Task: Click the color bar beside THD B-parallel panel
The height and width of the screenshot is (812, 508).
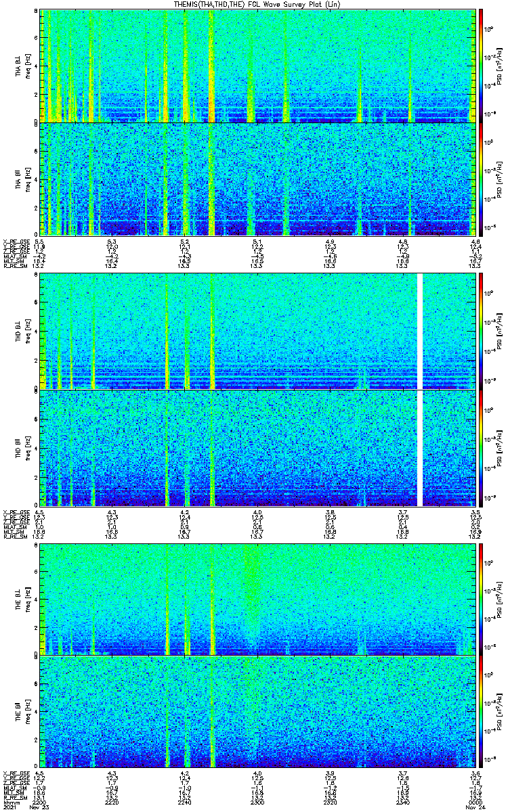Action: click(x=482, y=448)
